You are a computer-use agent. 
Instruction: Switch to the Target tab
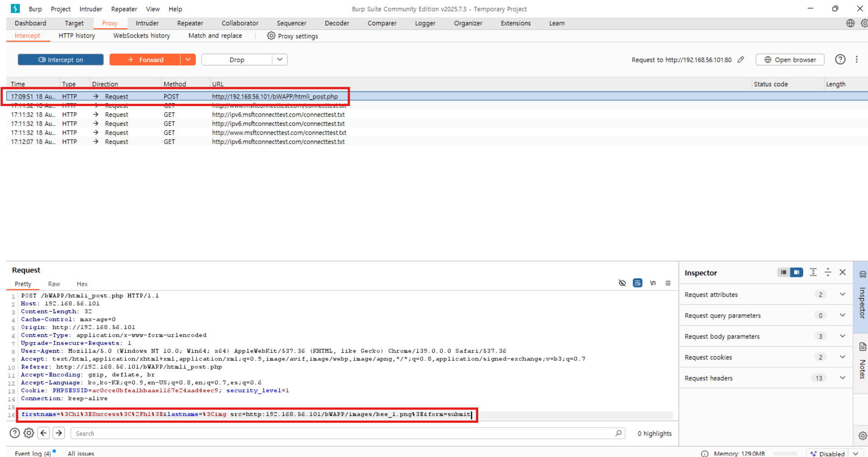[74, 23]
